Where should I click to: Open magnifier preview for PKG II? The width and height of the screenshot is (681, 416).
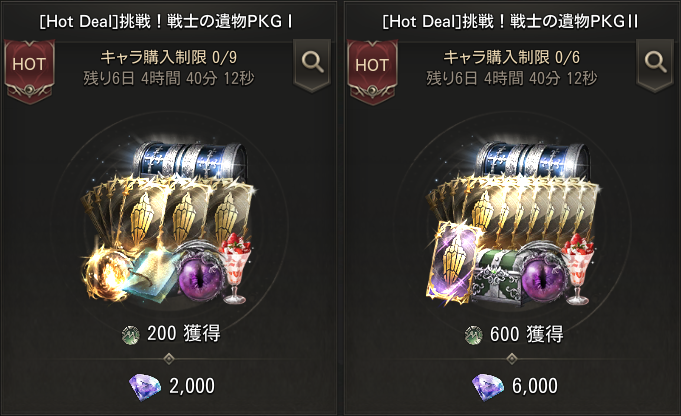[655, 64]
